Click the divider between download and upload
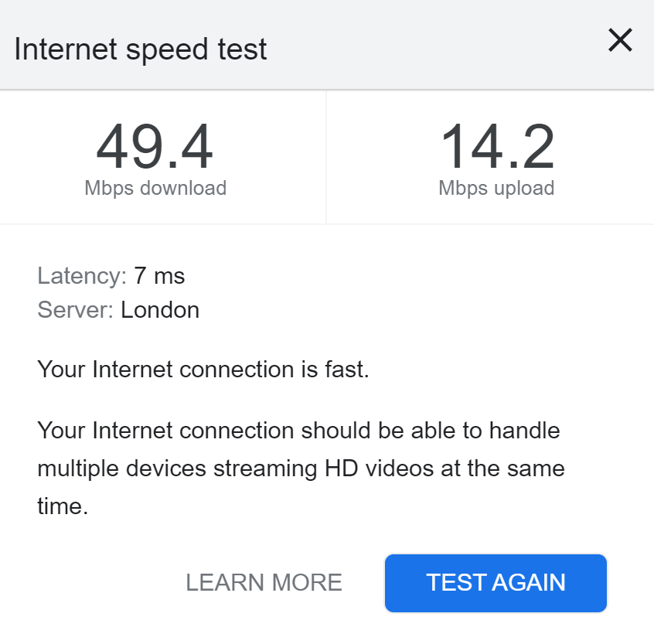This screenshot has width=654, height=644. tap(326, 157)
